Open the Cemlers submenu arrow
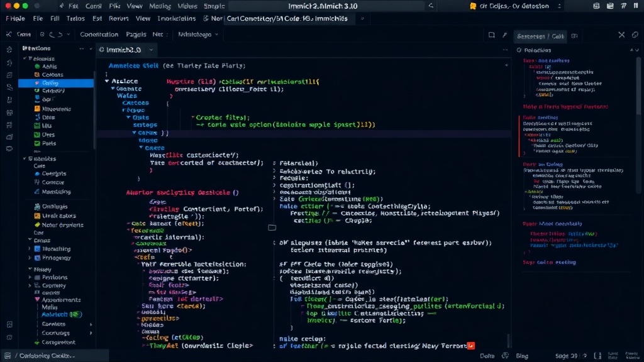The height and width of the screenshot is (362, 644). point(91,324)
